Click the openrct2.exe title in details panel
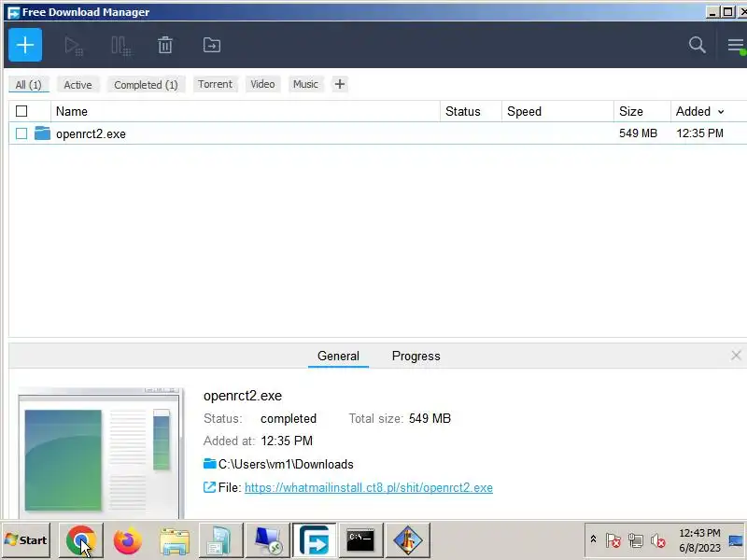 pyautogui.click(x=243, y=396)
